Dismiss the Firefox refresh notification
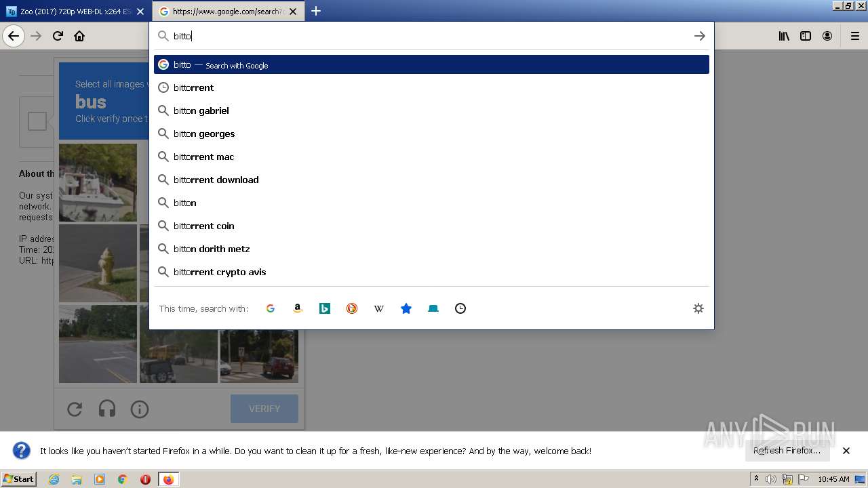 (x=846, y=451)
